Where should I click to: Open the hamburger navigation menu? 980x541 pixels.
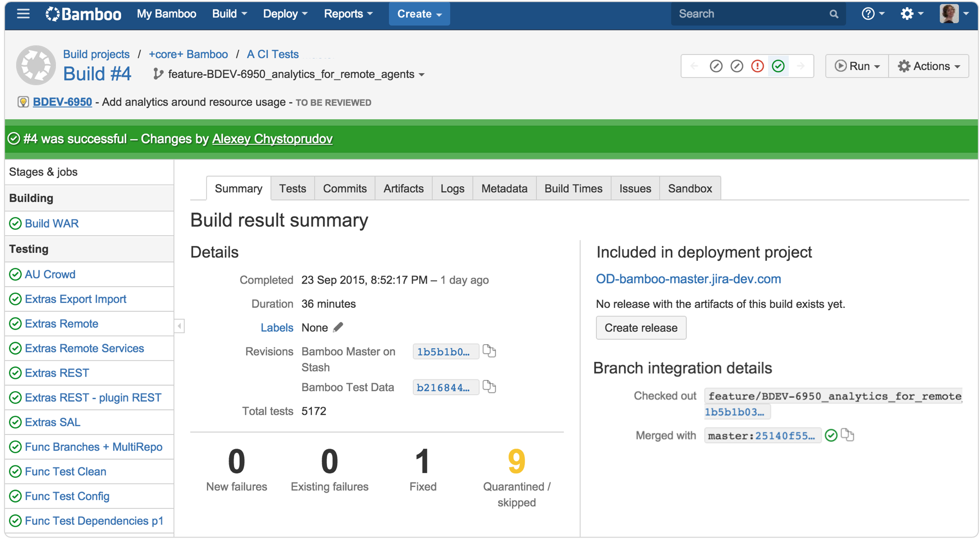23,14
